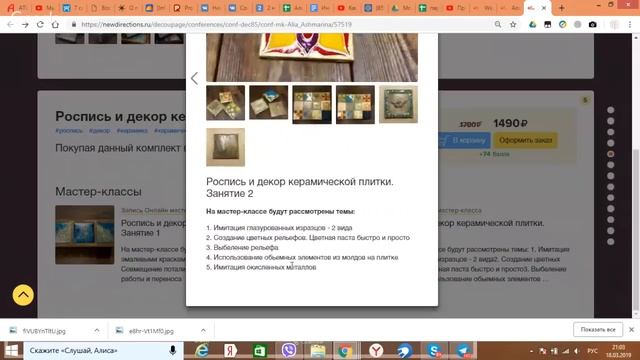The width and height of the screenshot is (640, 360).
Task: Open Yandex Browser from taskbar
Action: [x=376, y=351]
